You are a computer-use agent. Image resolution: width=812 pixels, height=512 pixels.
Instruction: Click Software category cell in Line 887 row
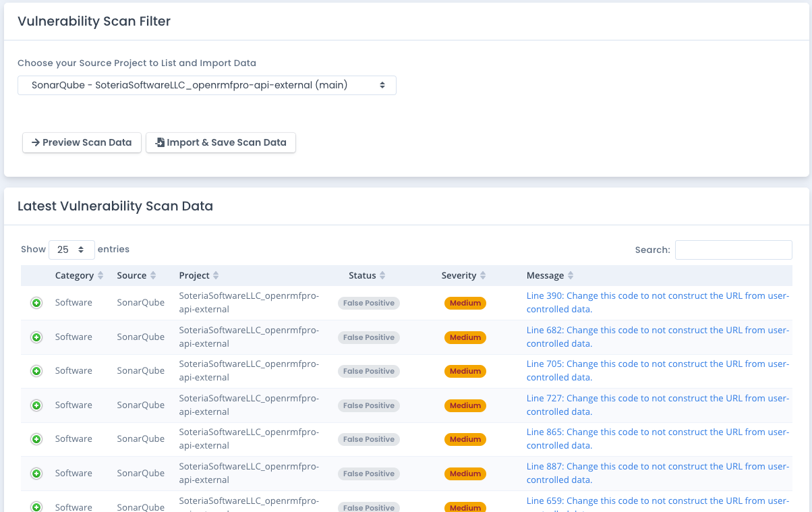coord(74,473)
